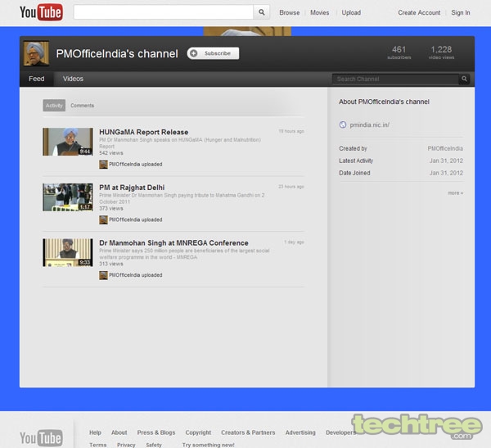Viewport: 491px width, 448px height.
Task: Open the footer Copyright link
Action: click(198, 432)
